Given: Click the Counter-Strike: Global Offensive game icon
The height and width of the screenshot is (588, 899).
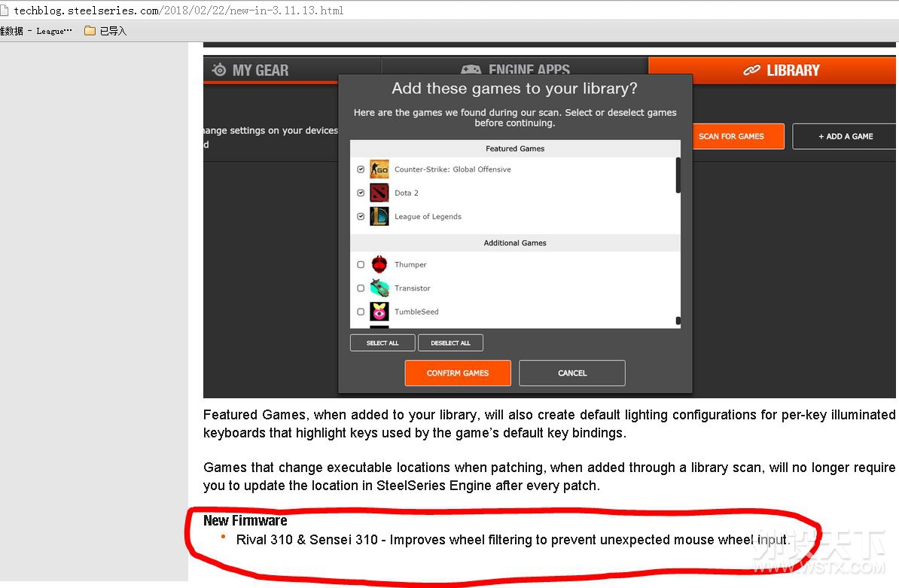Looking at the screenshot, I should click(379, 169).
